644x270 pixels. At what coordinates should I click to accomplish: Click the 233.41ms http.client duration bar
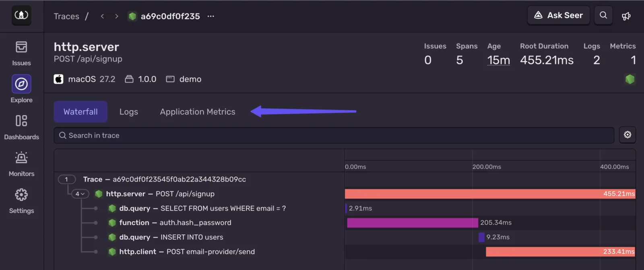pyautogui.click(x=560, y=251)
